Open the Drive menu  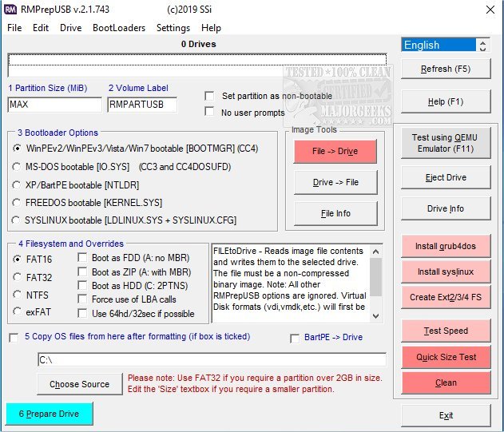[71, 28]
